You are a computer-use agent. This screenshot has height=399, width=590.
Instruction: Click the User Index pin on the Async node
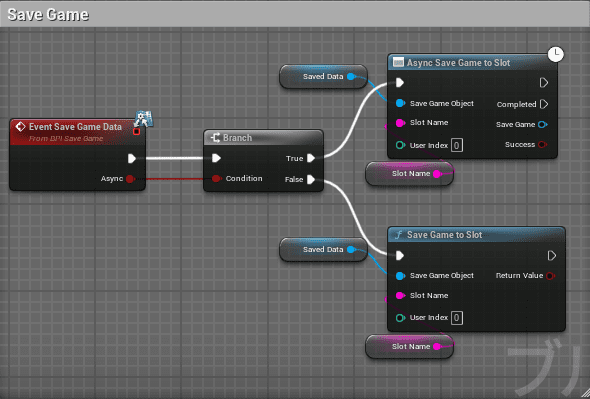(x=400, y=145)
